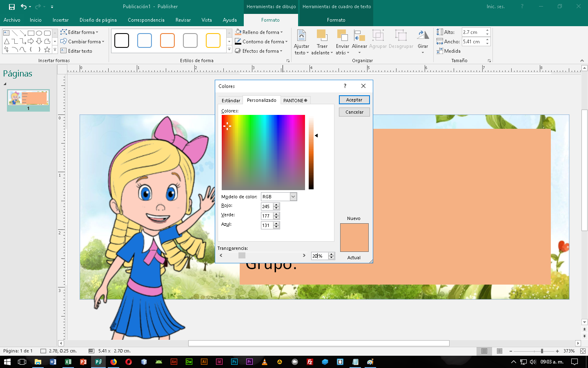This screenshot has height=368, width=588.
Task: Click the Ancho width input field
Action: 473,42
